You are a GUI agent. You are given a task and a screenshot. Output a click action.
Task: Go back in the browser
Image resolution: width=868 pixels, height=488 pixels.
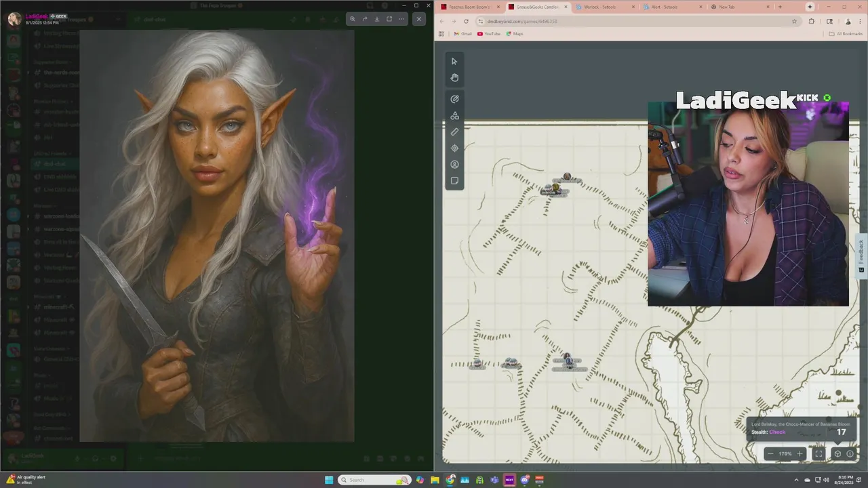[441, 21]
